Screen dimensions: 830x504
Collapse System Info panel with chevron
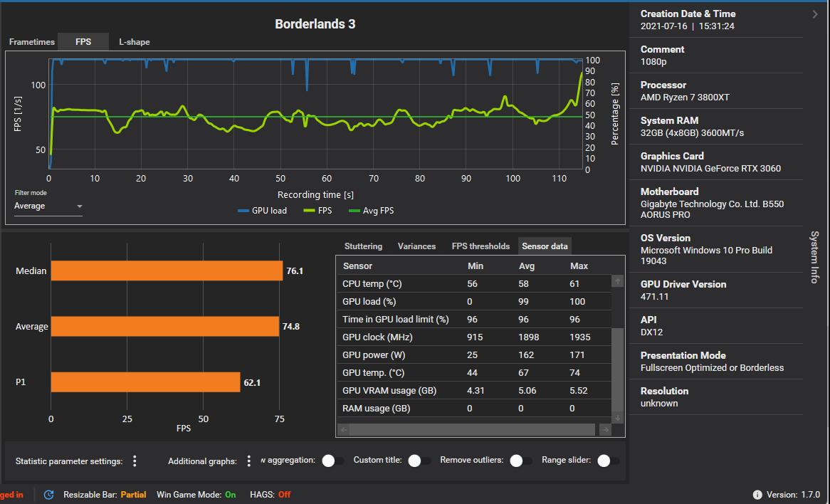point(814,14)
